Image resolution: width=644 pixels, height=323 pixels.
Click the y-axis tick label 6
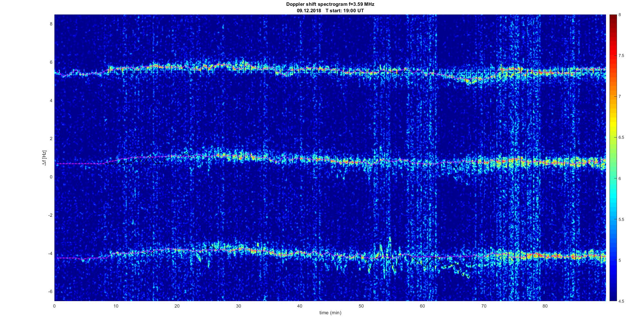point(51,62)
